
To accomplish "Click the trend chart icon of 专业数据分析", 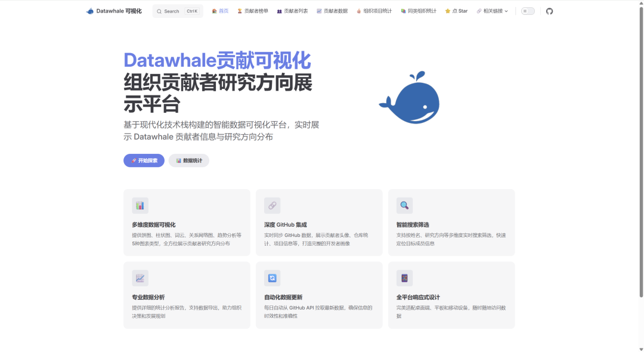I will pos(140,278).
